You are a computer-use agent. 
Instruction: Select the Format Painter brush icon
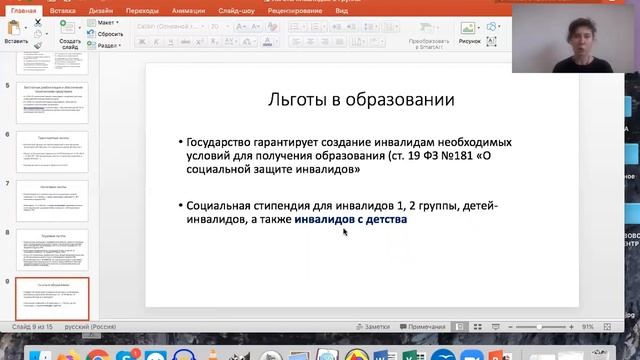coord(38,46)
